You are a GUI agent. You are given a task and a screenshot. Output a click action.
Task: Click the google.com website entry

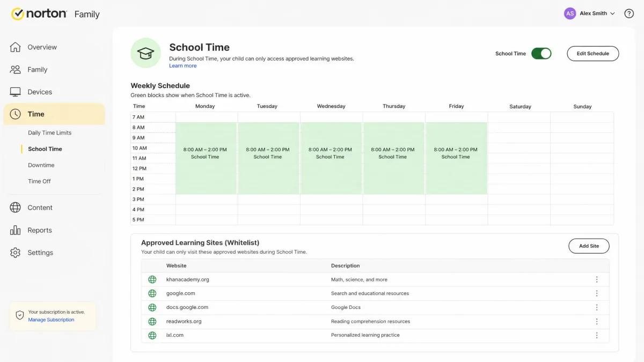click(181, 293)
